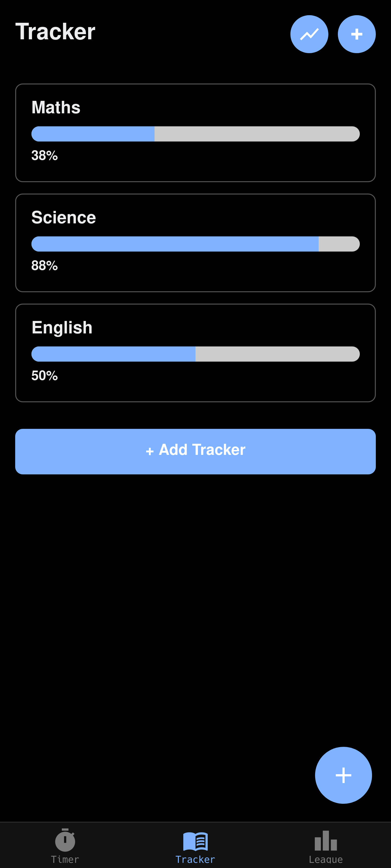Open the progress statistics graph icon
Image resolution: width=391 pixels, height=868 pixels.
309,34
